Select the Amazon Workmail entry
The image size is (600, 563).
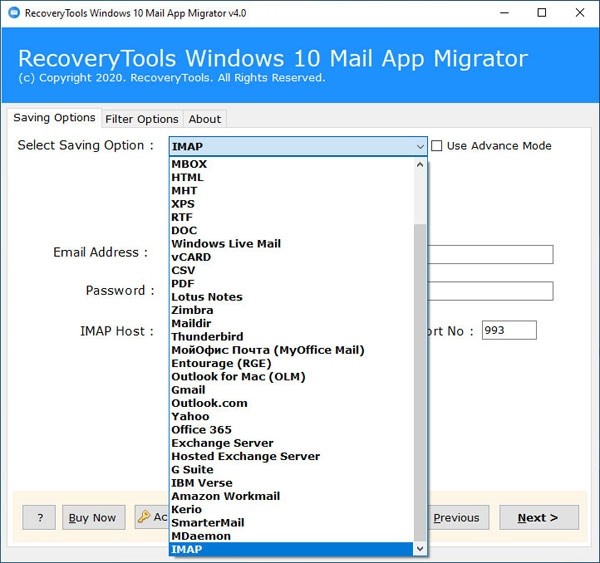coord(225,496)
